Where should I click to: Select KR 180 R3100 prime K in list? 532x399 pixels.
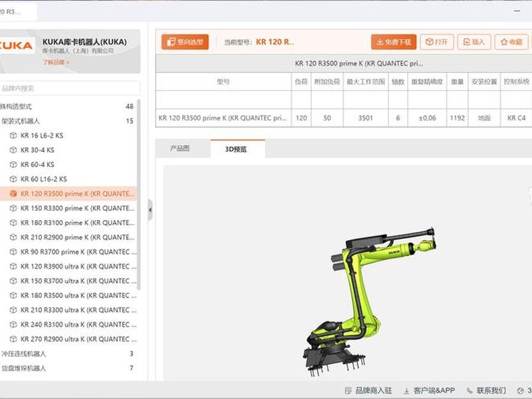click(78, 223)
